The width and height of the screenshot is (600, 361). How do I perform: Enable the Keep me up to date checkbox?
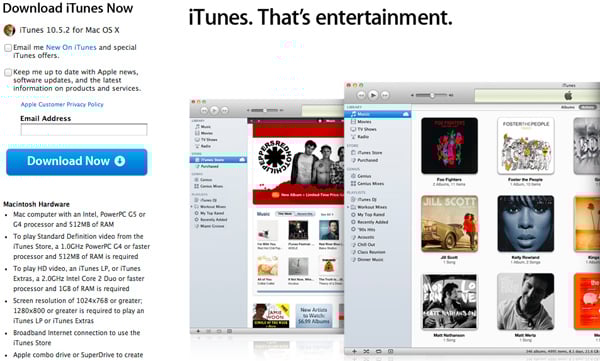pos(8,72)
